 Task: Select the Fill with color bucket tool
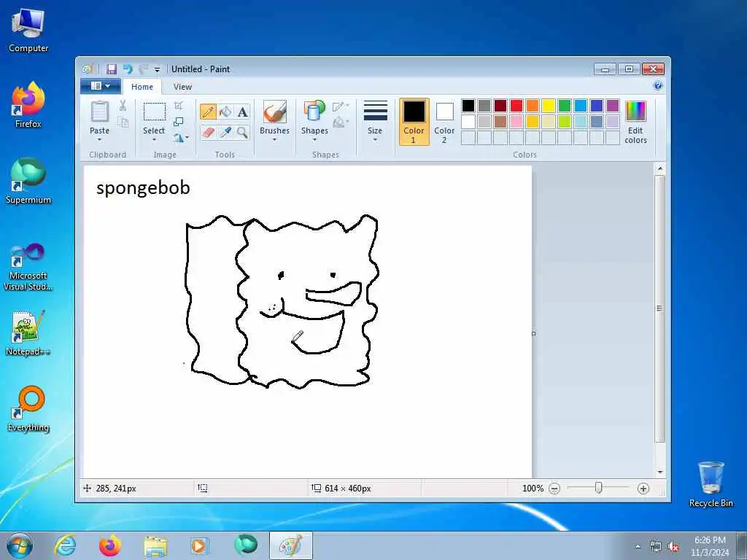tap(225, 112)
